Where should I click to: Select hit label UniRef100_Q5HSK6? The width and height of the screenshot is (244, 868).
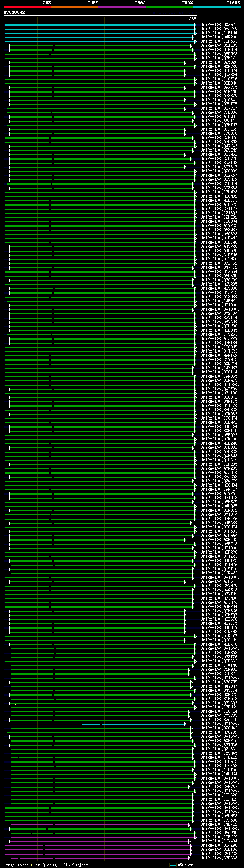click(219, 611)
